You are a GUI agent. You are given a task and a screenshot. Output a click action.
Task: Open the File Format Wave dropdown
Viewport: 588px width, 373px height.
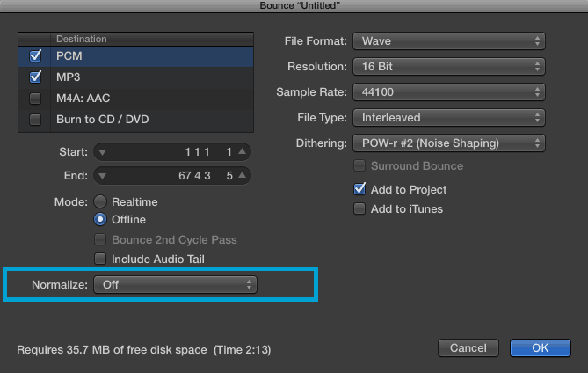[449, 40]
